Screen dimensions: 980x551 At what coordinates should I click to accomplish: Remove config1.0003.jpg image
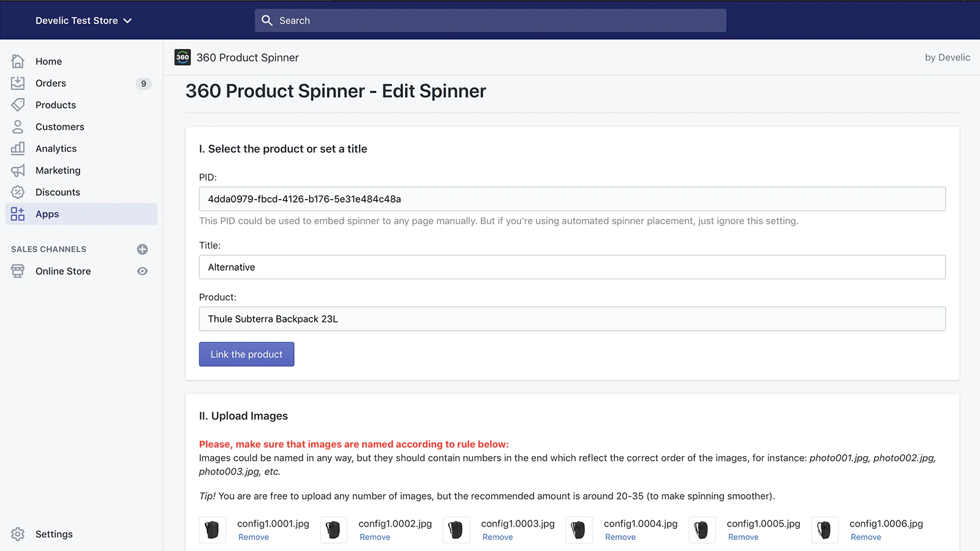point(497,537)
